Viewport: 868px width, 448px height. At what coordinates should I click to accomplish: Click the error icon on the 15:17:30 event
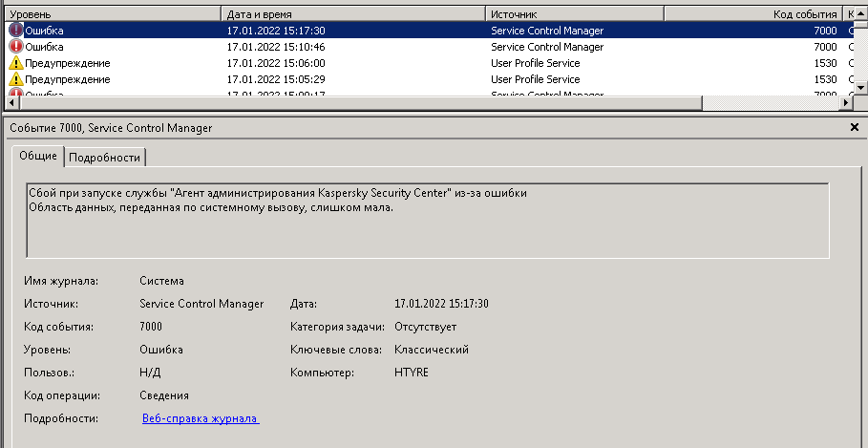click(x=16, y=31)
